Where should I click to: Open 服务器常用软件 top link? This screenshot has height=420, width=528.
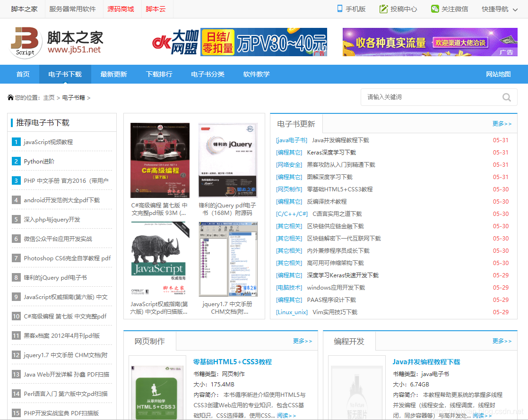(72, 9)
